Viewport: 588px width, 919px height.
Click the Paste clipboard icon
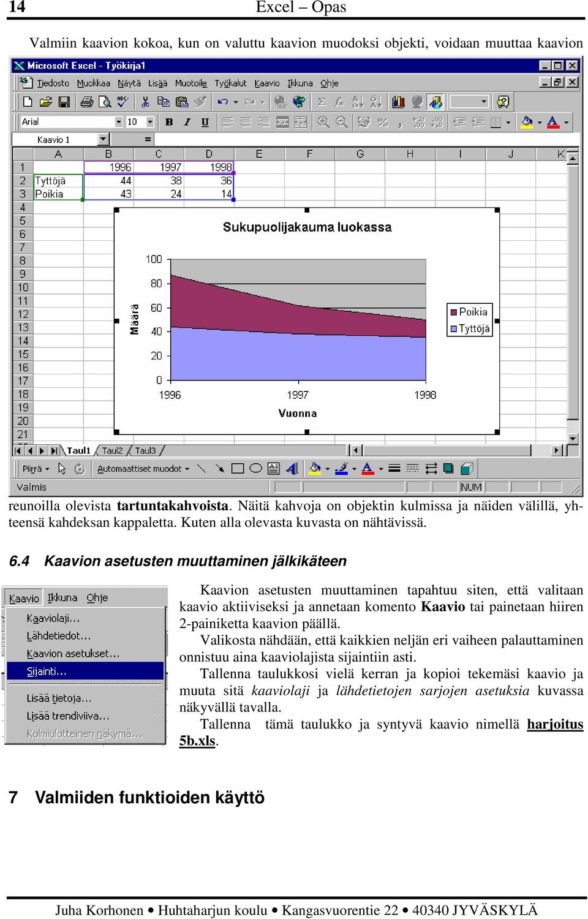tap(181, 102)
